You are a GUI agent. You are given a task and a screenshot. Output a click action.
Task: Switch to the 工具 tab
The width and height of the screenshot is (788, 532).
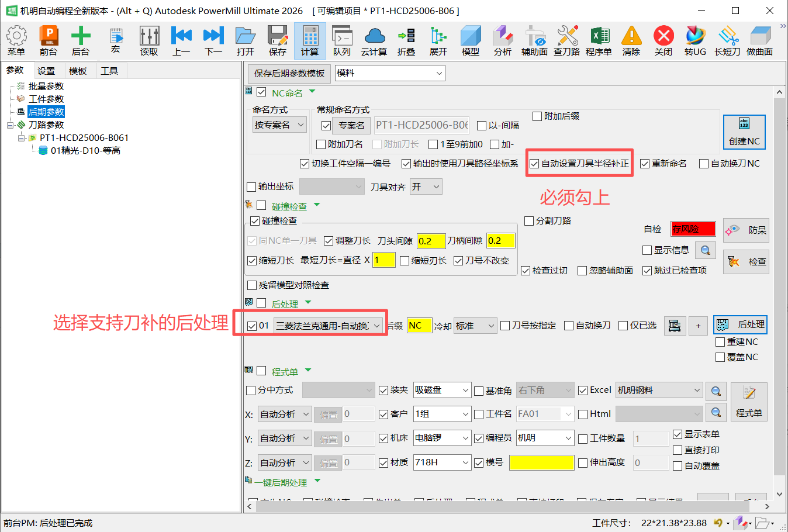[x=109, y=71]
